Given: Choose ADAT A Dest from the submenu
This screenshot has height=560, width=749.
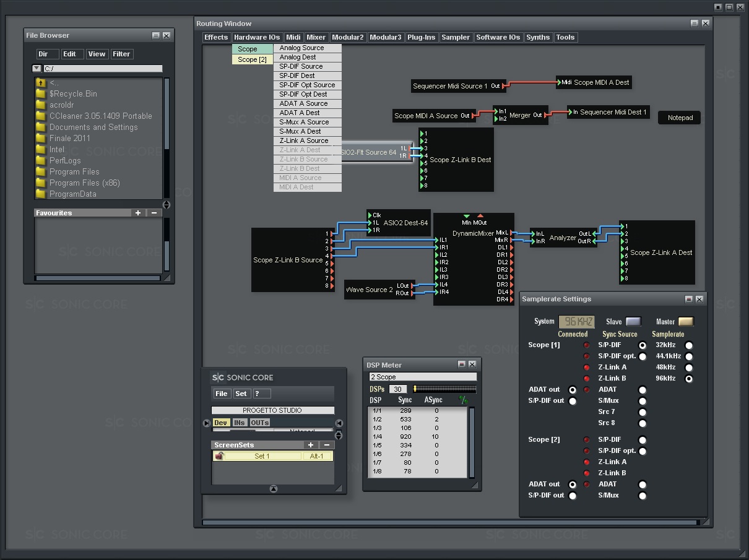Looking at the screenshot, I should tap(308, 113).
